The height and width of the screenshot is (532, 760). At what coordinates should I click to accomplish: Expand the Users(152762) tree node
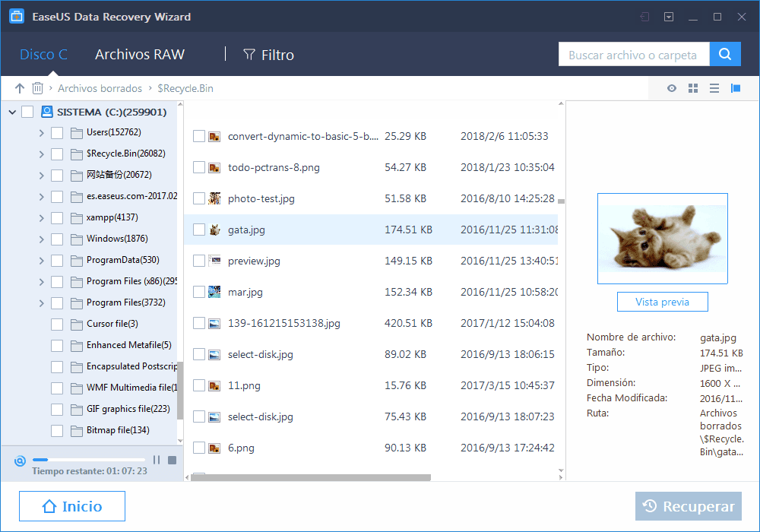[x=42, y=132]
